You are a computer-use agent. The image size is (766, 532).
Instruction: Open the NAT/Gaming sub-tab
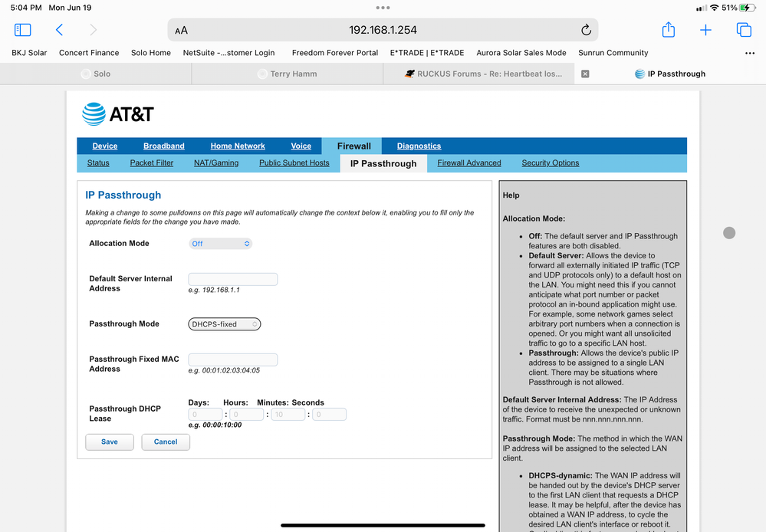point(216,163)
